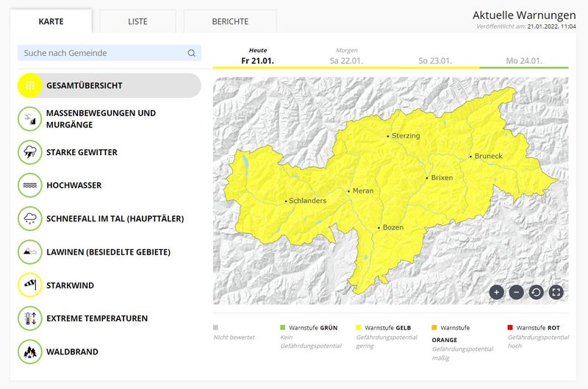Select the Starke Gewitter storm icon

point(30,152)
